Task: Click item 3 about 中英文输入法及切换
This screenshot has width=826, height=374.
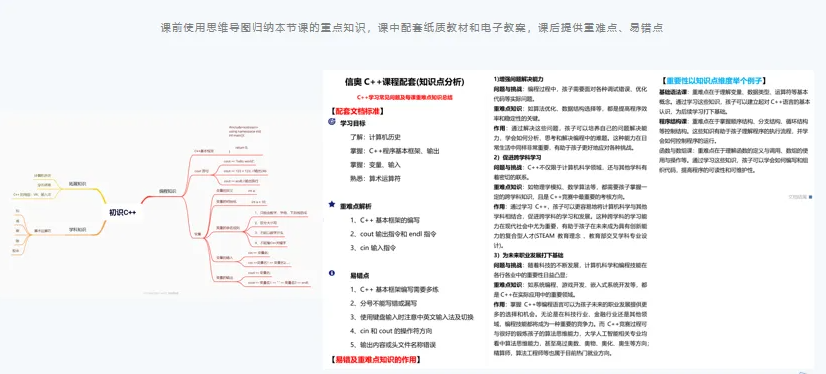Action: [x=412, y=317]
